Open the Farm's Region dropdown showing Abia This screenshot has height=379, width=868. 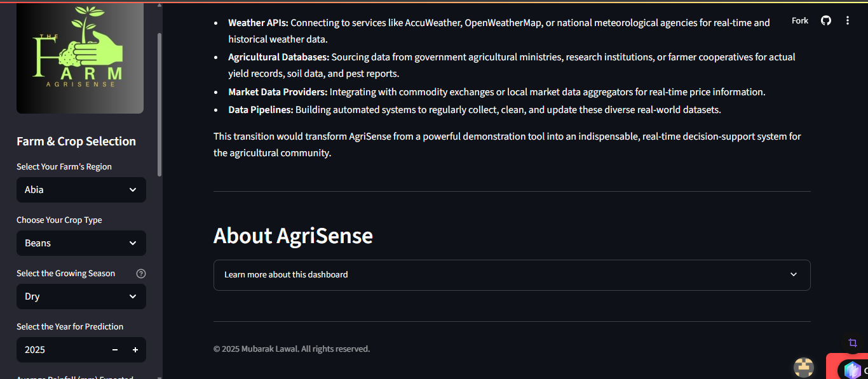coord(81,190)
